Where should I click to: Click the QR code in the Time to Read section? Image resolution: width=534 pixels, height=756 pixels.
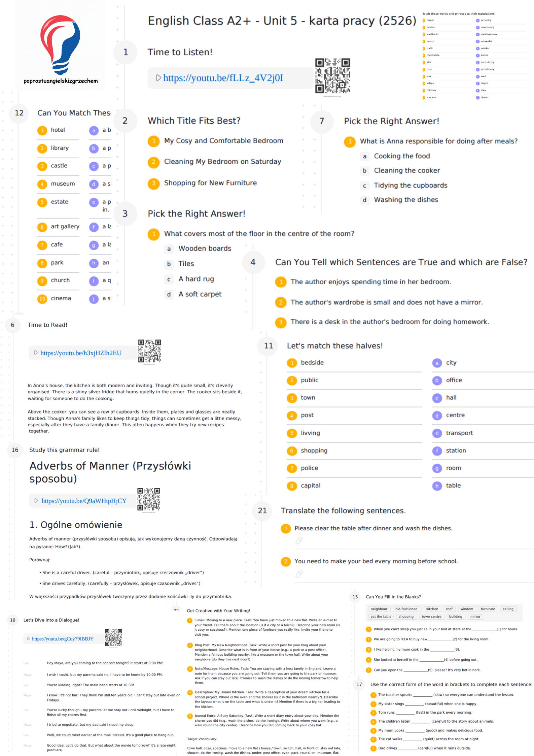(149, 351)
